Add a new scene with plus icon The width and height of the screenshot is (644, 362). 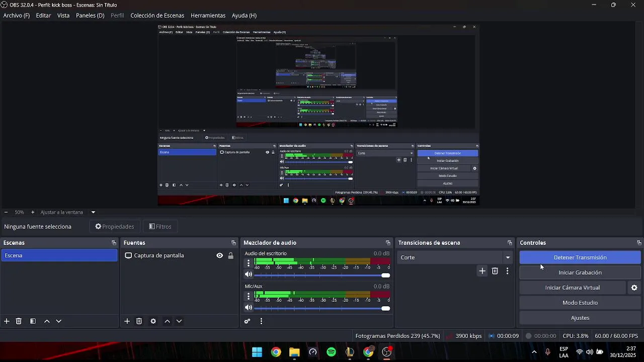click(7, 321)
